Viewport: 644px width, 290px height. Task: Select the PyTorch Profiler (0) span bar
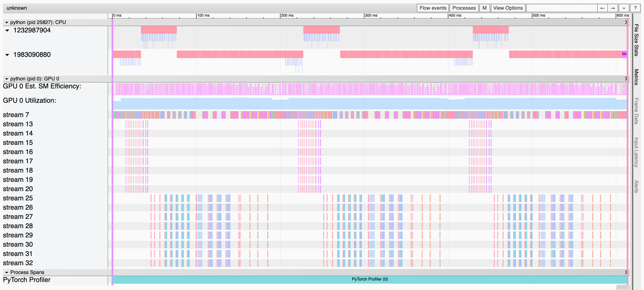coord(370,279)
